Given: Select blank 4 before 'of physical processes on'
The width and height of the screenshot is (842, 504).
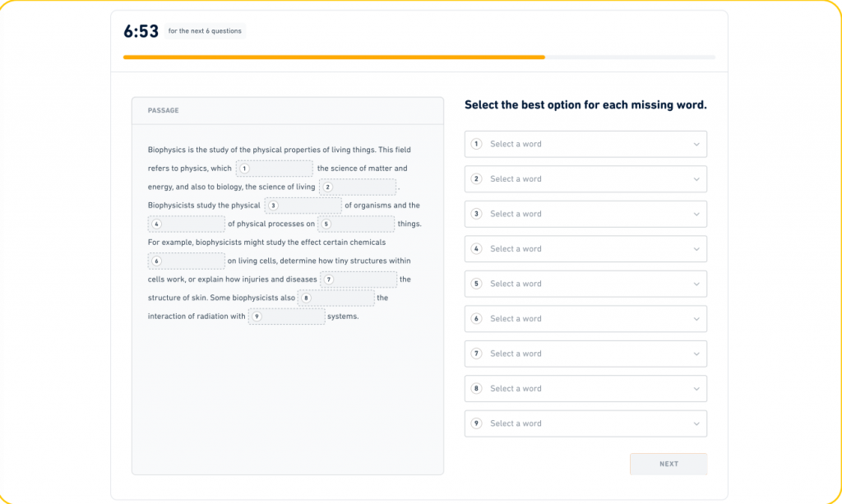Looking at the screenshot, I should coord(187,224).
